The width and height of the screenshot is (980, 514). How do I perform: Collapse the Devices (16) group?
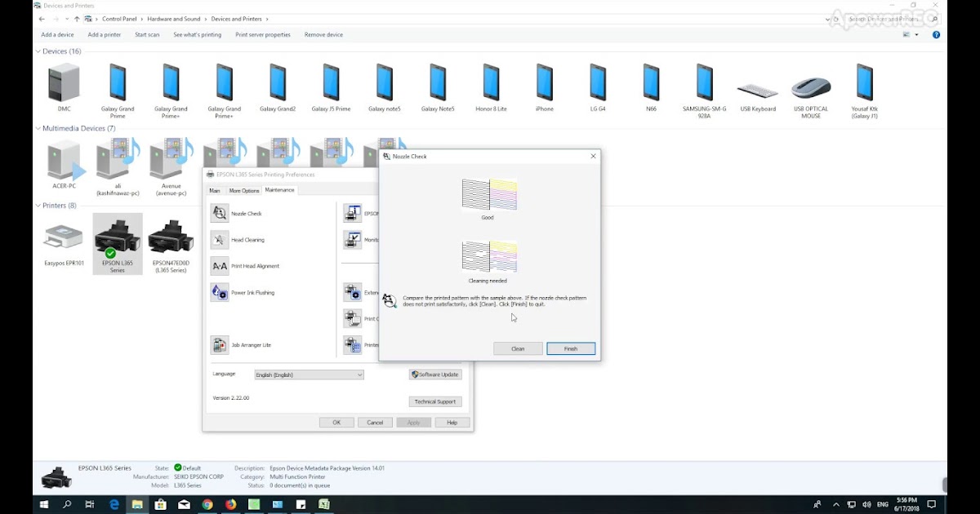pos(38,51)
